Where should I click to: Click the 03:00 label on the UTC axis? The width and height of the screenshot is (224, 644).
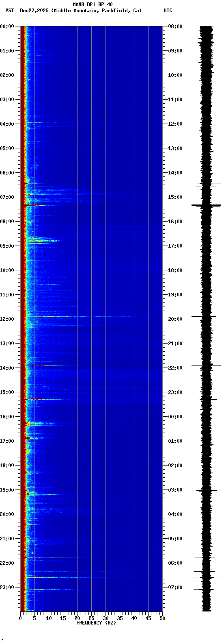(175, 490)
